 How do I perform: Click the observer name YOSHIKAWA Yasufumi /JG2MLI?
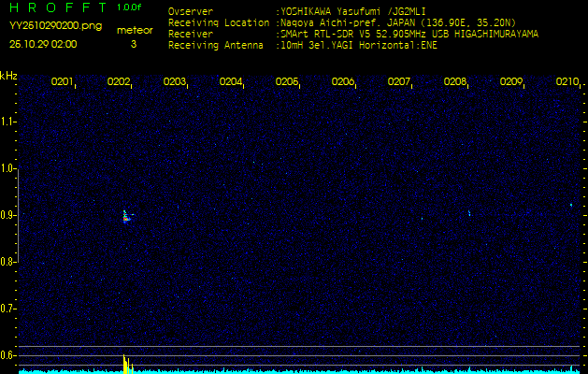coord(353,11)
